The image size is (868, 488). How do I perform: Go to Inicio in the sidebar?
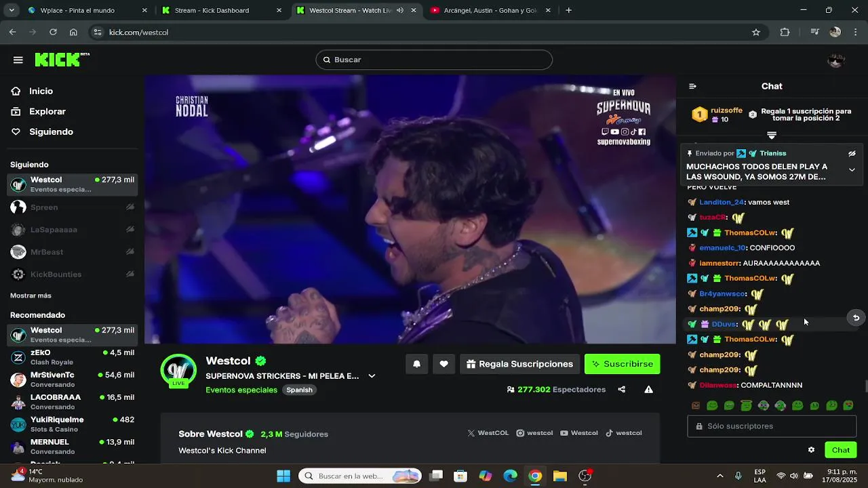click(x=41, y=91)
